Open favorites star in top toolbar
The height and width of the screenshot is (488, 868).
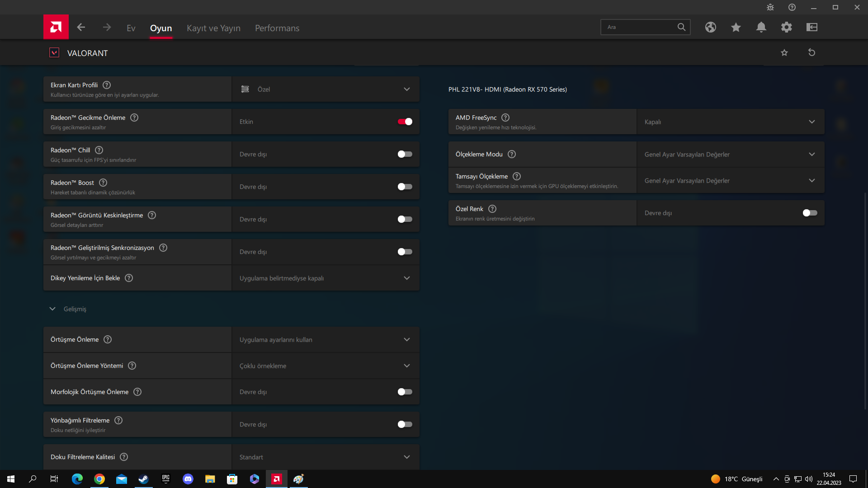pos(736,27)
